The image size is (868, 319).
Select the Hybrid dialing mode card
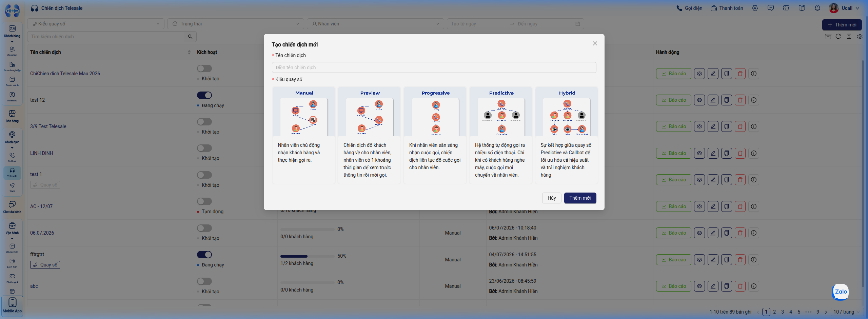coord(567,135)
